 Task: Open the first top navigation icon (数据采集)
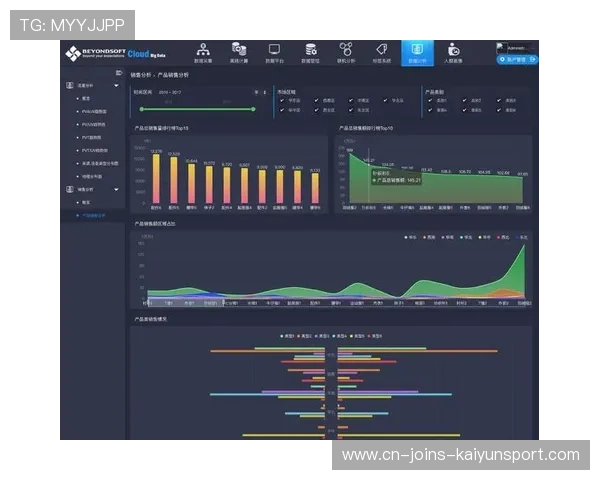click(x=203, y=52)
